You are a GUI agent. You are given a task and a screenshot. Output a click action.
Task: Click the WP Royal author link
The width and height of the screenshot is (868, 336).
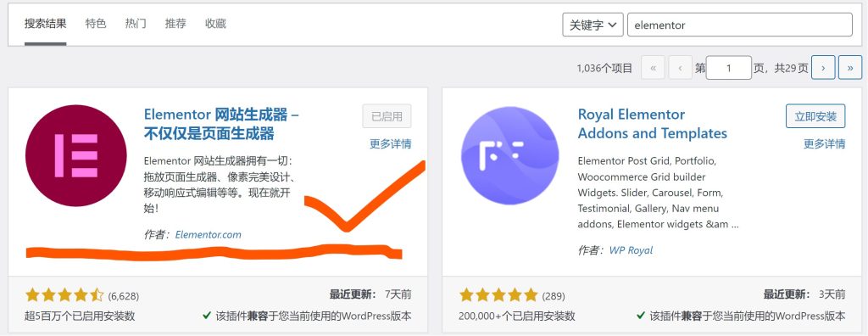point(631,250)
